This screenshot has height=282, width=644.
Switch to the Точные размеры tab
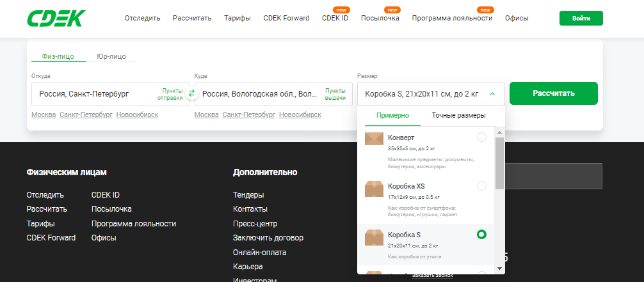(x=459, y=115)
